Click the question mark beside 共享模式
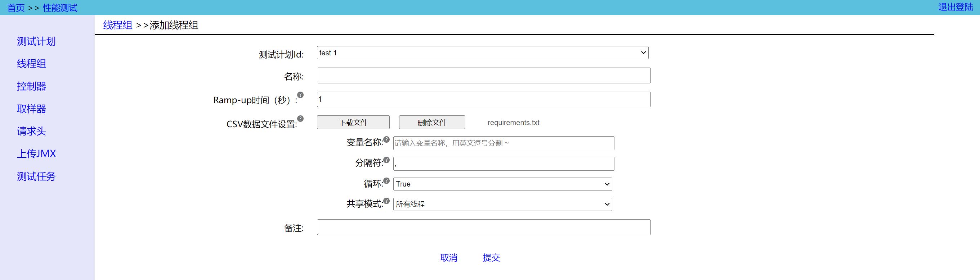Image resolution: width=980 pixels, height=280 pixels. [x=386, y=201]
